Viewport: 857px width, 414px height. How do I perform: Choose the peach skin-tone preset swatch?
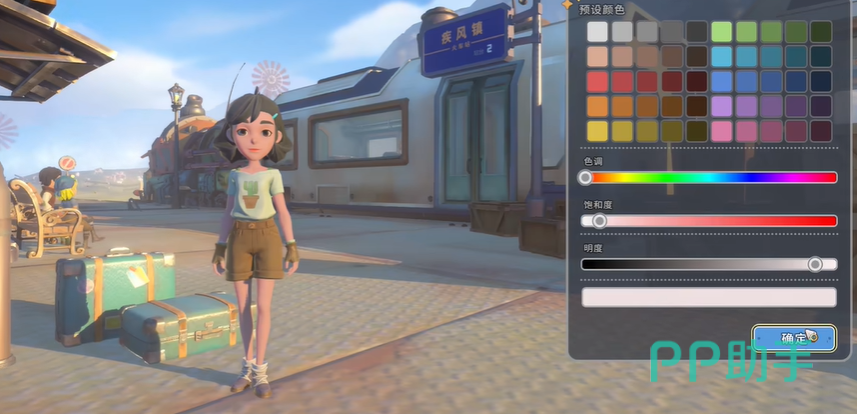point(597,56)
